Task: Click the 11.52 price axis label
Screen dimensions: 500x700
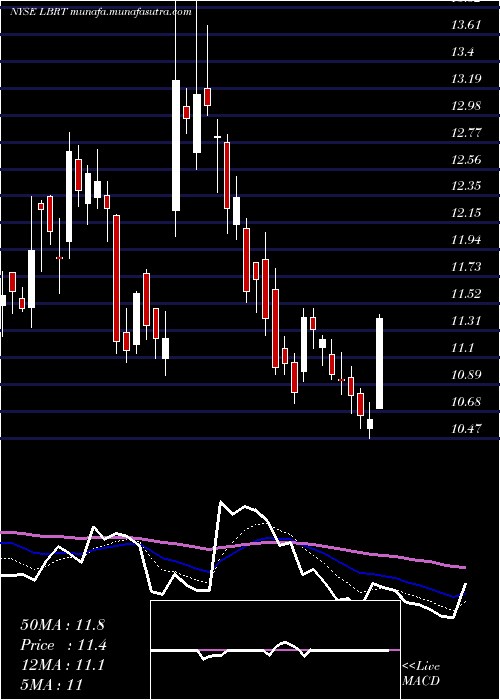Action: [x=466, y=293]
